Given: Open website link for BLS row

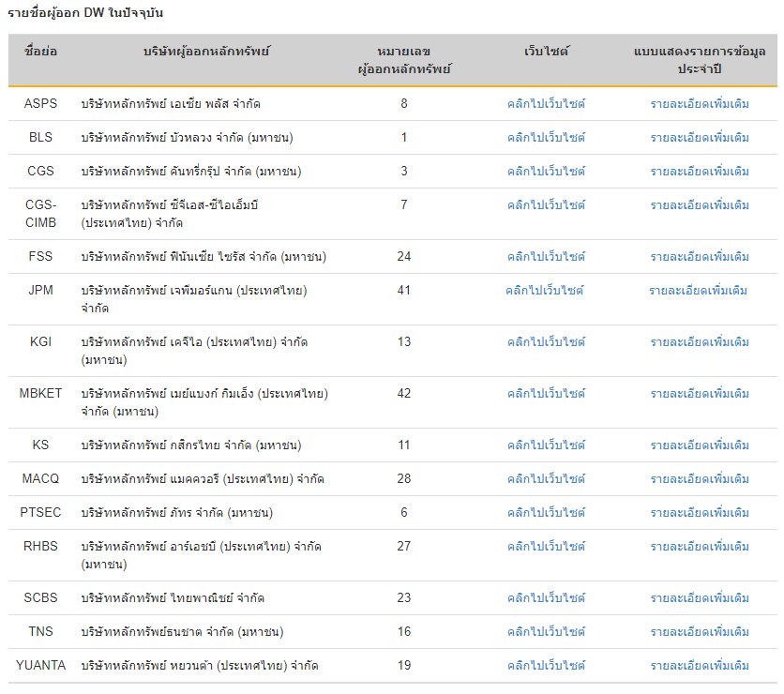Looking at the screenshot, I should pos(546,138).
